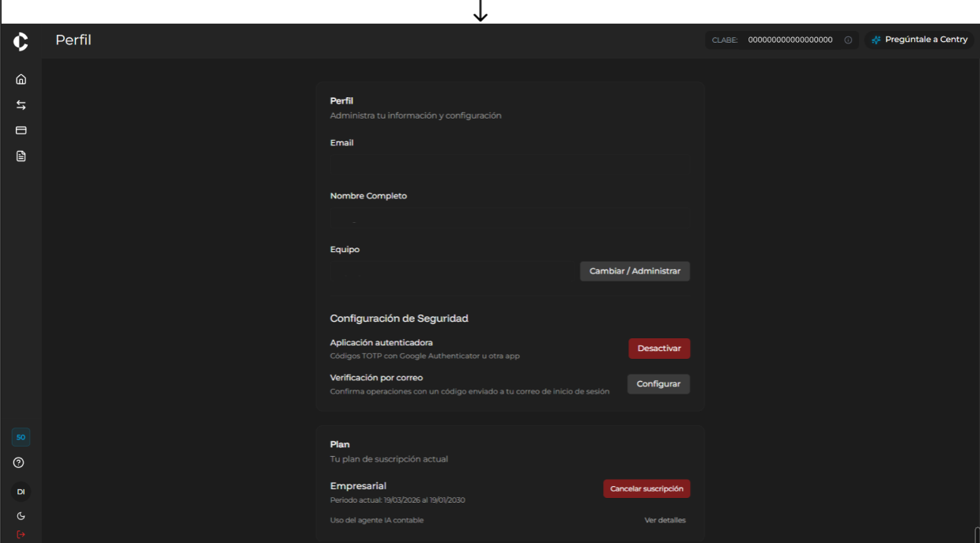Open the cards icon in the sidebar

[21, 130]
